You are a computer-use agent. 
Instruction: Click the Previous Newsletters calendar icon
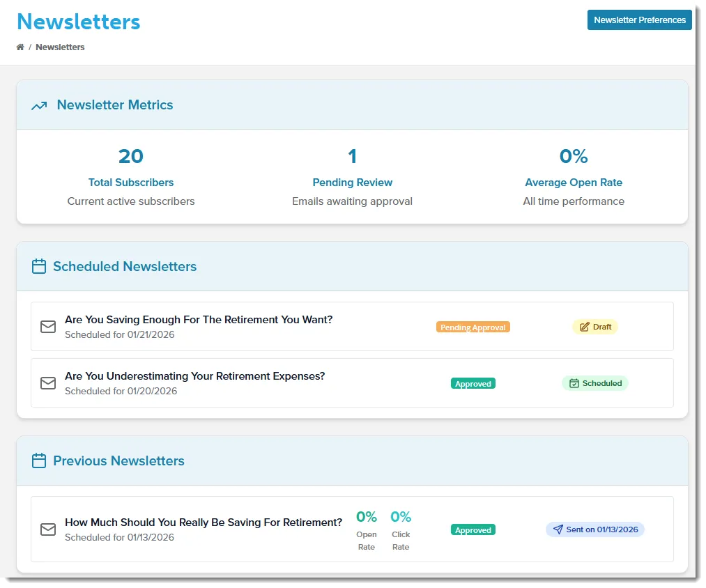point(39,461)
